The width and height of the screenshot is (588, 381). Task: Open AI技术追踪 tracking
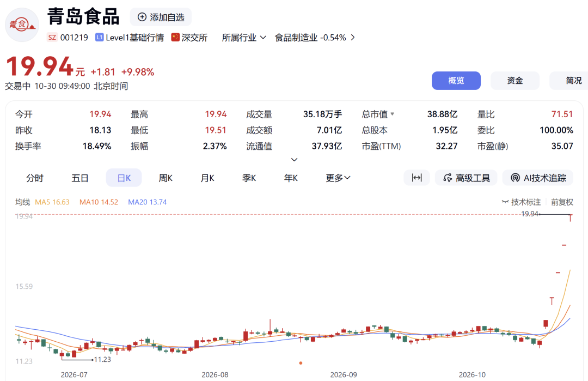(538, 178)
